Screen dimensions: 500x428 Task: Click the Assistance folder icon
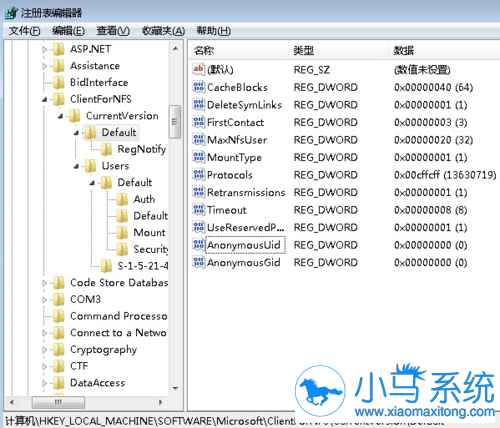click(59, 66)
